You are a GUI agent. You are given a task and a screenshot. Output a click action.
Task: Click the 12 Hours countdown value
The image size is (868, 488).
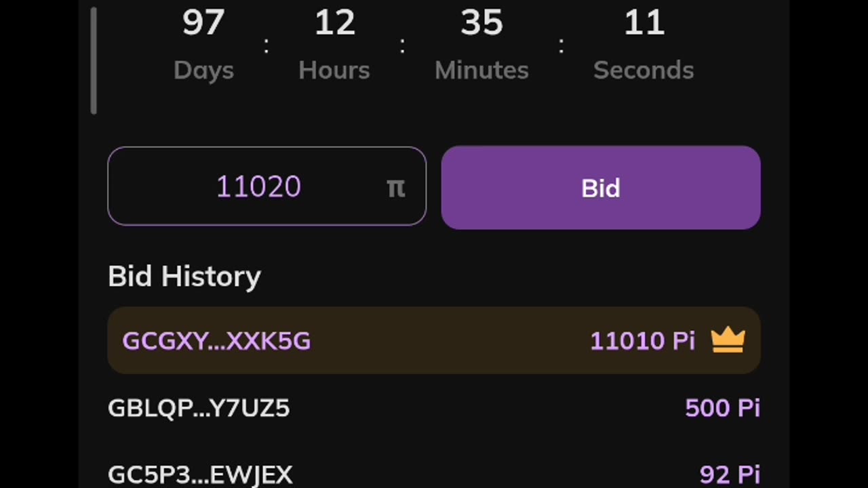335,22
